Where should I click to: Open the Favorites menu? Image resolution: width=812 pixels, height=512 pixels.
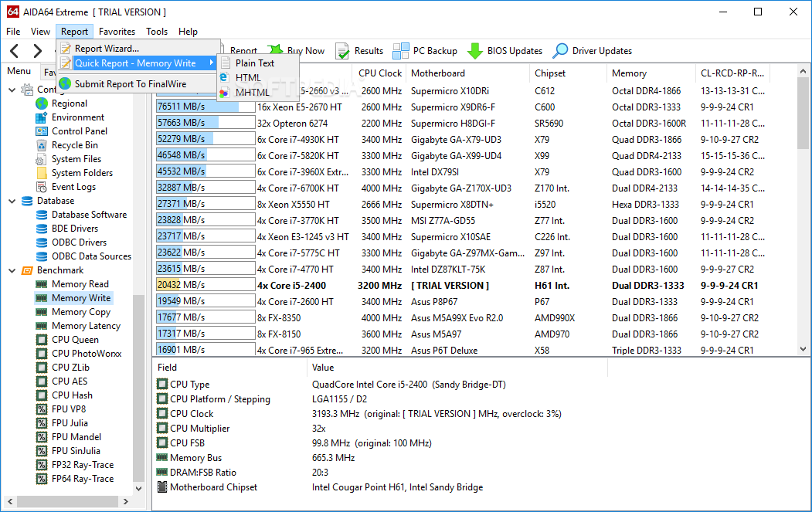click(x=117, y=32)
